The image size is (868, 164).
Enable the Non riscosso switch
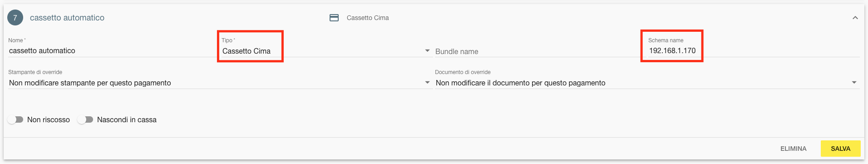15,119
